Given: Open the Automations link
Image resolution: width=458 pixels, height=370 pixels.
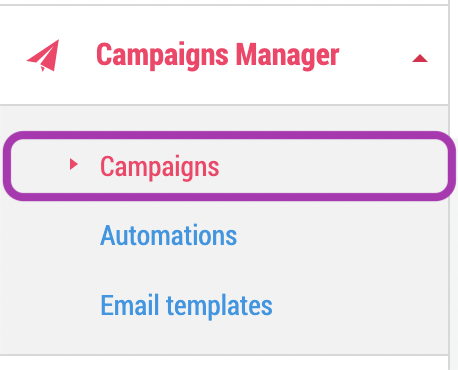Looking at the screenshot, I should [x=168, y=235].
